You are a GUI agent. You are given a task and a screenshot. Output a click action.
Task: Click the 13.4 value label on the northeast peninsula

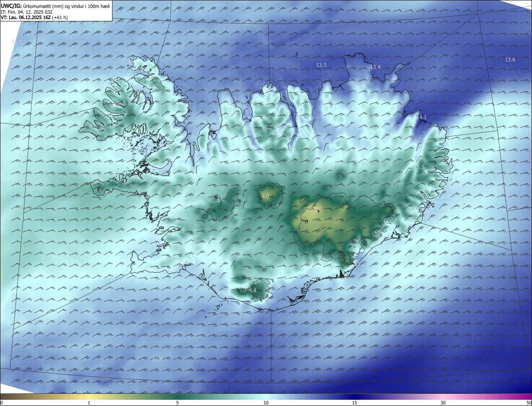tap(375, 67)
